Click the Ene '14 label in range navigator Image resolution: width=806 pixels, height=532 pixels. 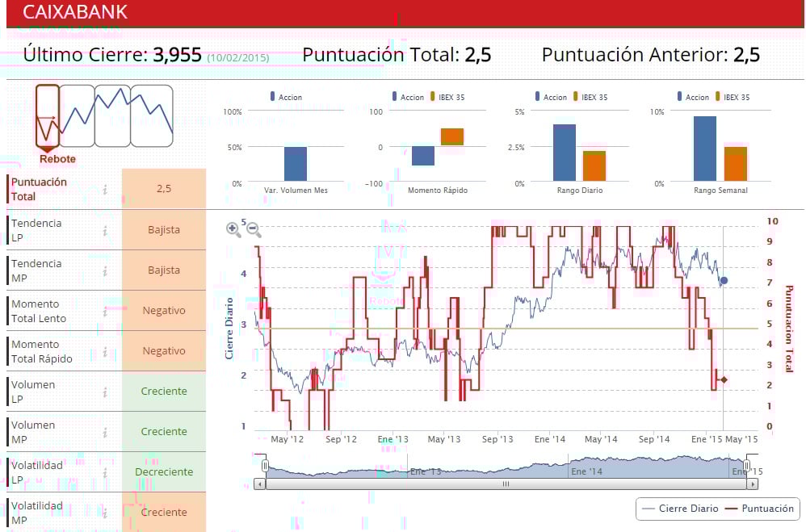(586, 471)
